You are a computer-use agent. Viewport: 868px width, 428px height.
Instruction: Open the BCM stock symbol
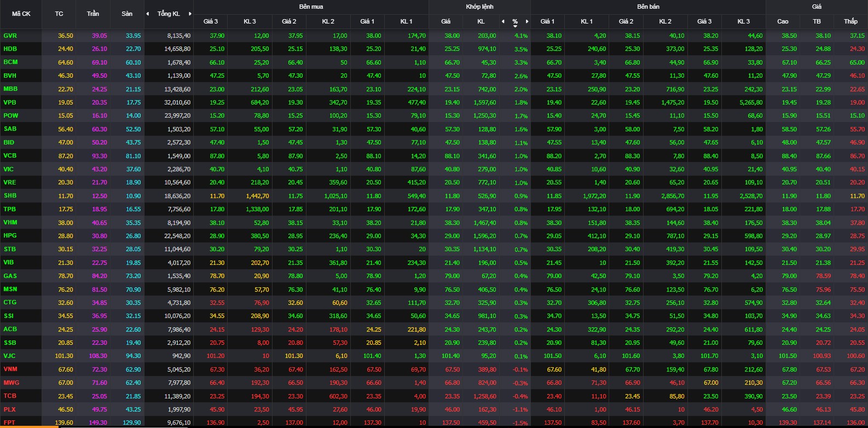10,62
